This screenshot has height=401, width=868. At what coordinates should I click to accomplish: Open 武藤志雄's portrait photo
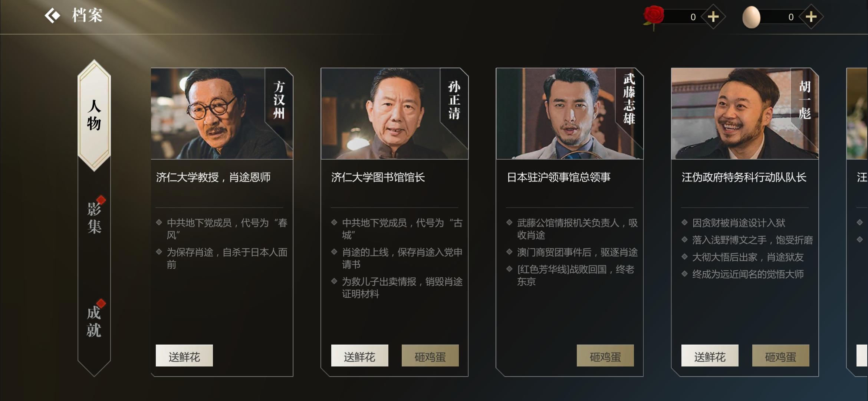570,114
